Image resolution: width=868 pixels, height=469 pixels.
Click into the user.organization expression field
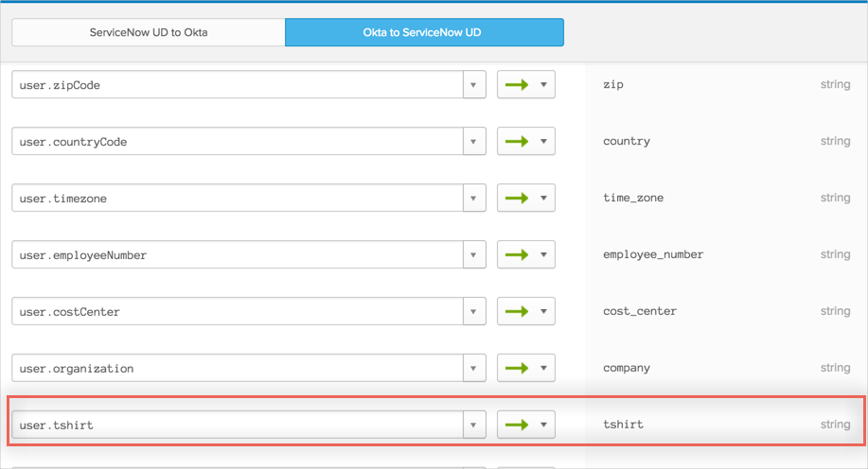pyautogui.click(x=237, y=368)
